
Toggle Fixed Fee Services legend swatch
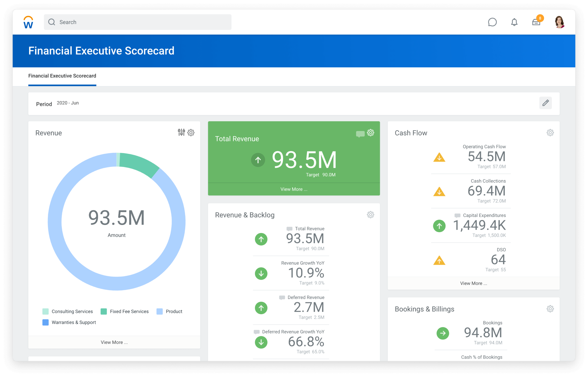coord(104,312)
